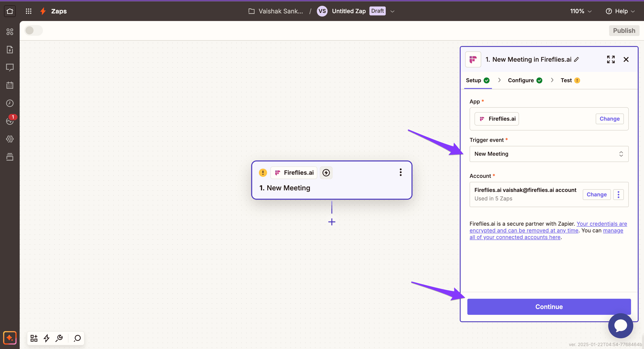
Task: Switch to the Test tab
Action: [x=570, y=80]
